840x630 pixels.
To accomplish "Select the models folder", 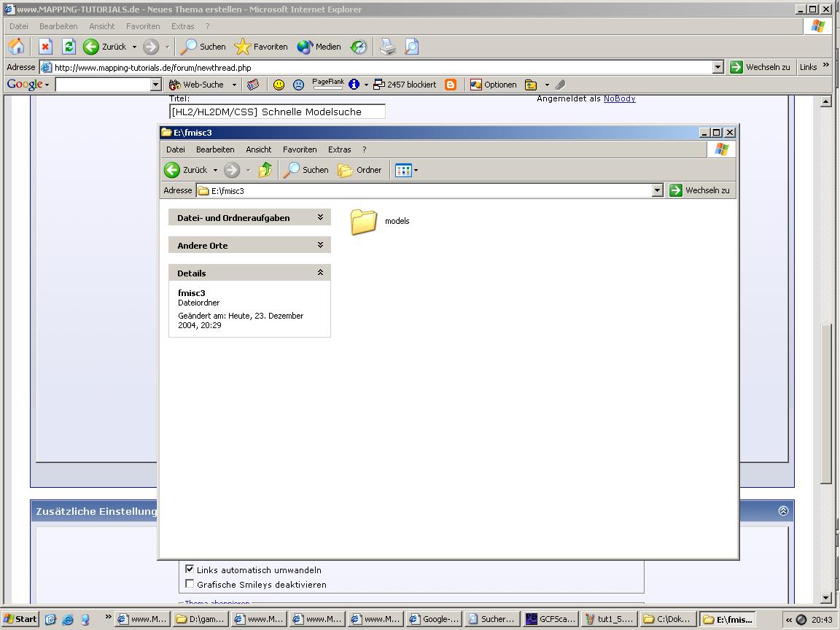I will [x=380, y=222].
